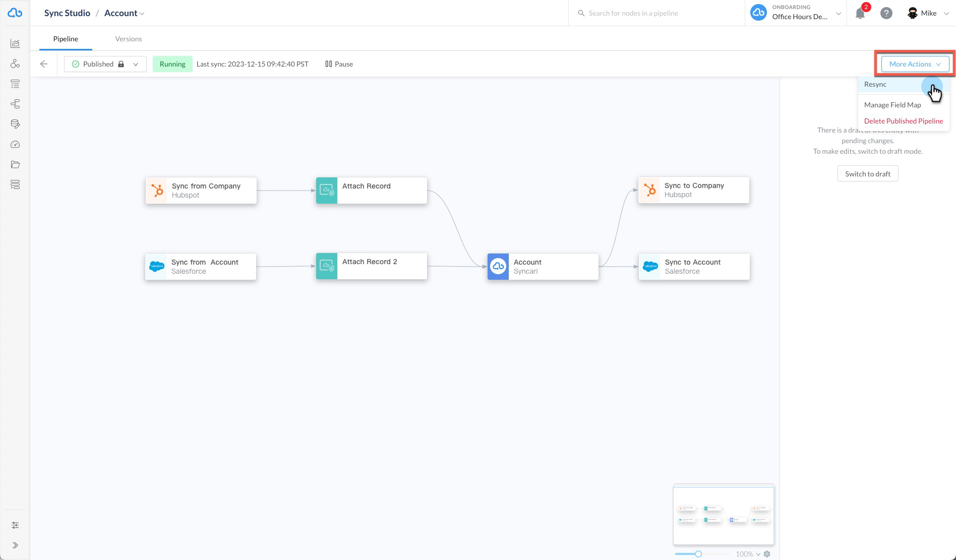
Task: Choose Delete Published Pipeline
Action: pyautogui.click(x=904, y=121)
